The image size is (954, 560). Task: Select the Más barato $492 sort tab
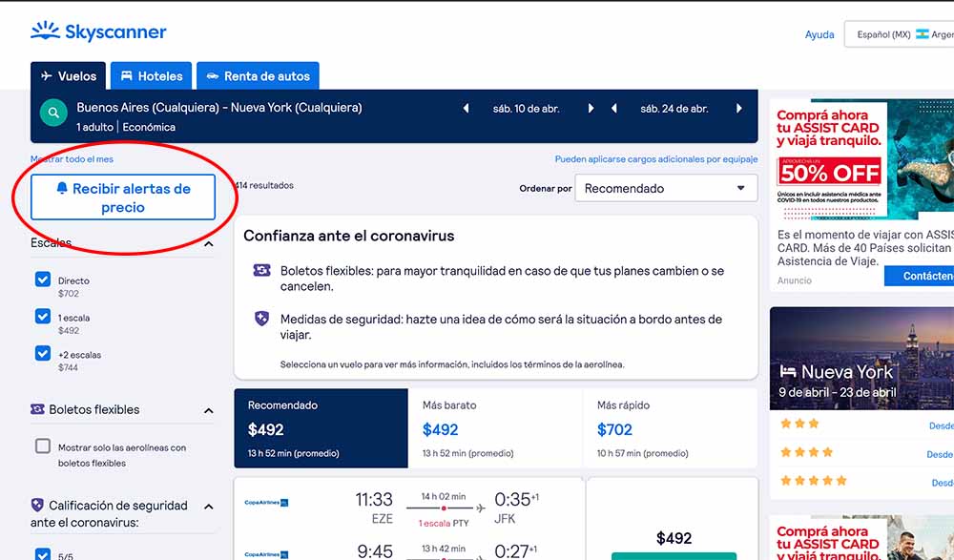click(495, 428)
